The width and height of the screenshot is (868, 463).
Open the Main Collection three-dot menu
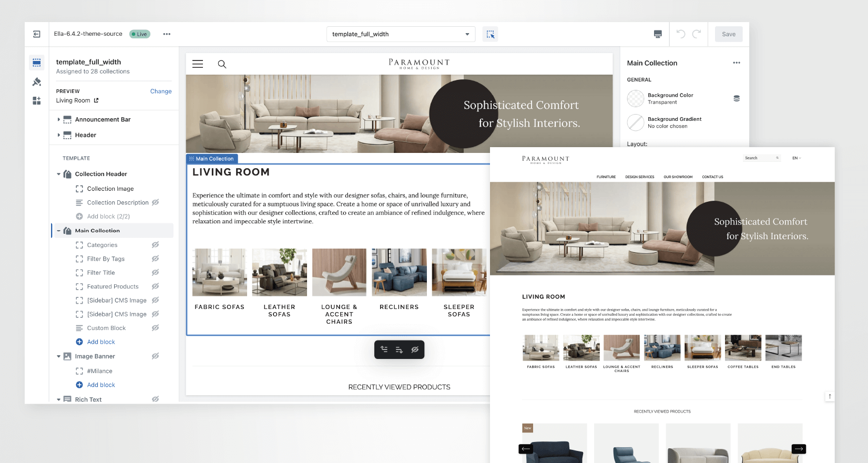(737, 63)
